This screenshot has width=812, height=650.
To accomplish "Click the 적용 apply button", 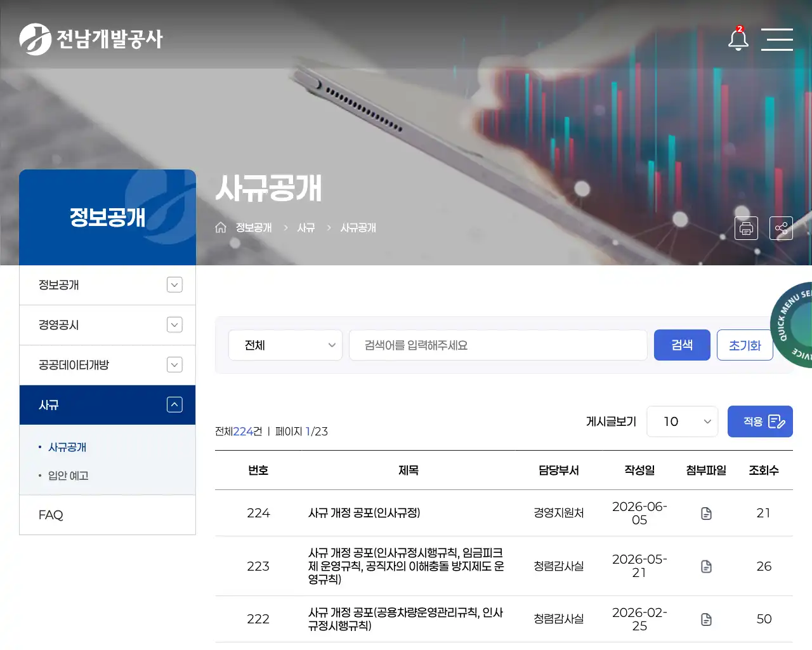I will click(x=760, y=421).
